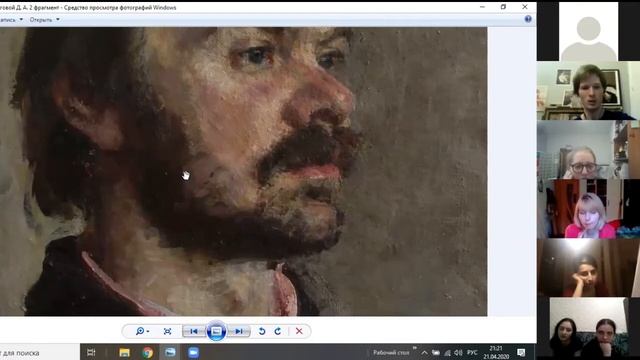Click the portrait painting image

pos(243,171)
